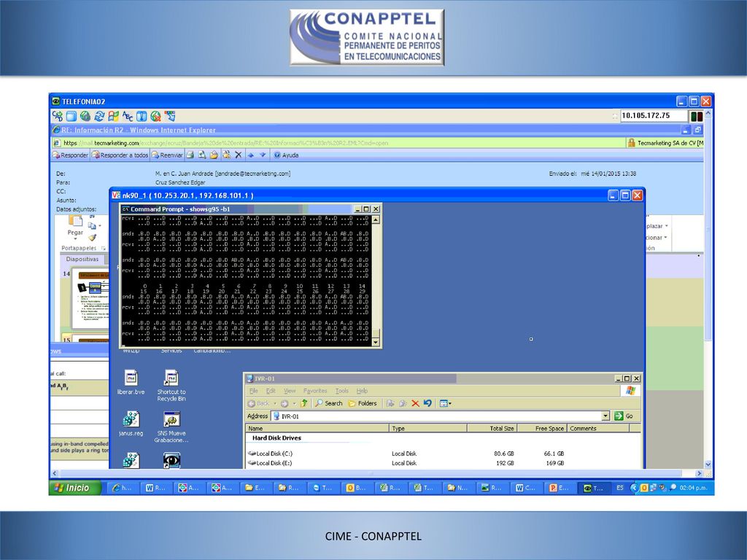
Task: Click the Go button in IVR-01
Action: [624, 416]
